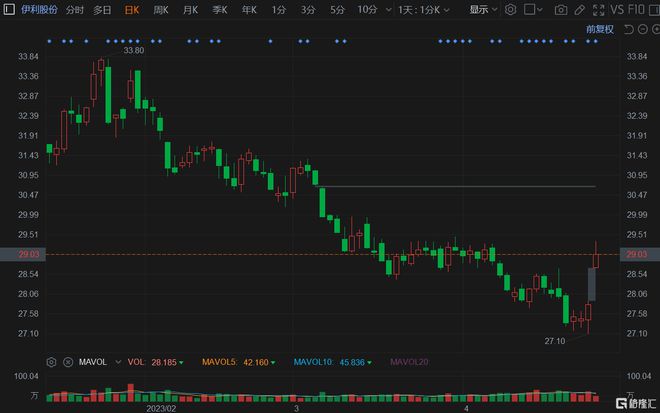Open the VS comparison tool

coord(617,9)
